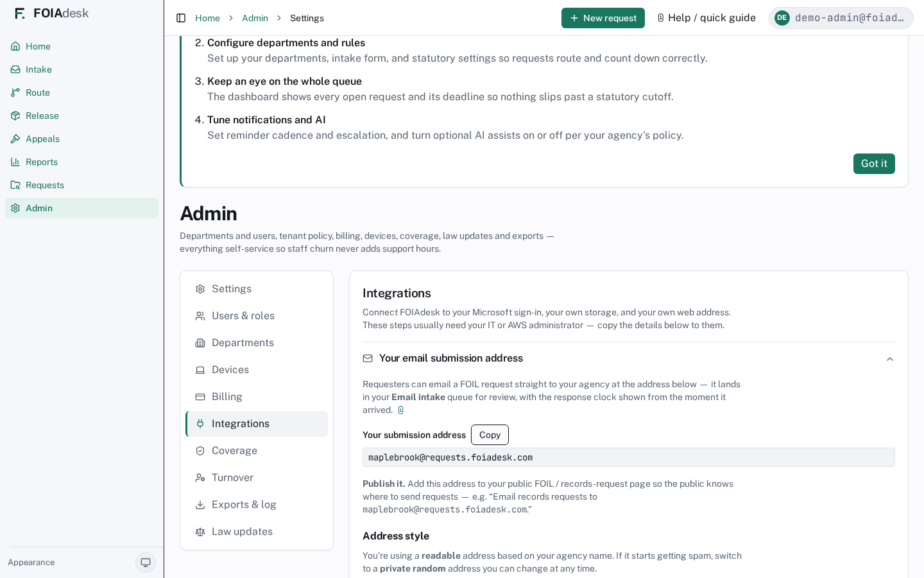
Task: Open Appeals in the sidebar
Action: [x=81, y=139]
